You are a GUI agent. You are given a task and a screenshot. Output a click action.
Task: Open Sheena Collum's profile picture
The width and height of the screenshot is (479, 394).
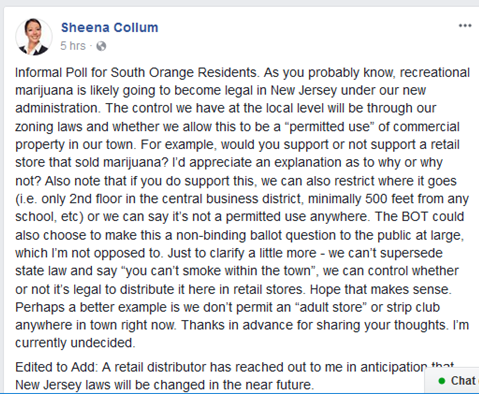click(x=34, y=37)
